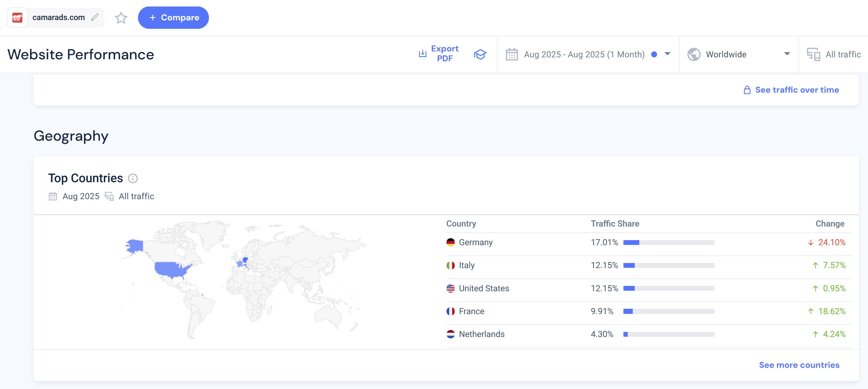
Task: Click the globe icon beside Worldwide
Action: (694, 55)
